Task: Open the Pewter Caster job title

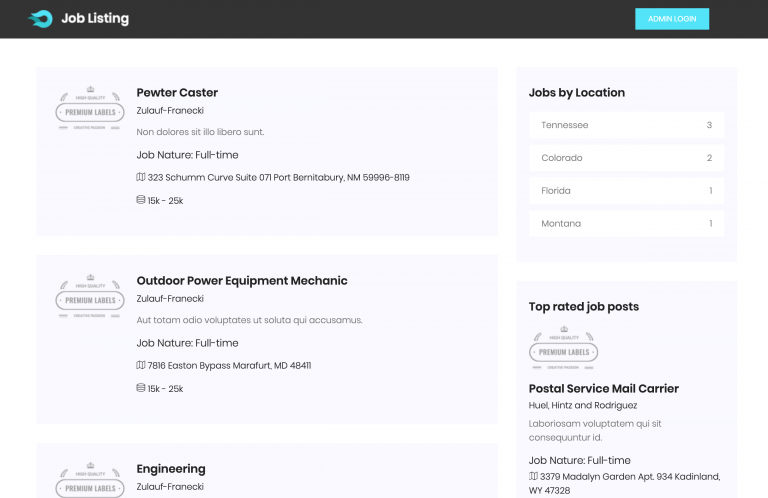Action: click(x=177, y=93)
